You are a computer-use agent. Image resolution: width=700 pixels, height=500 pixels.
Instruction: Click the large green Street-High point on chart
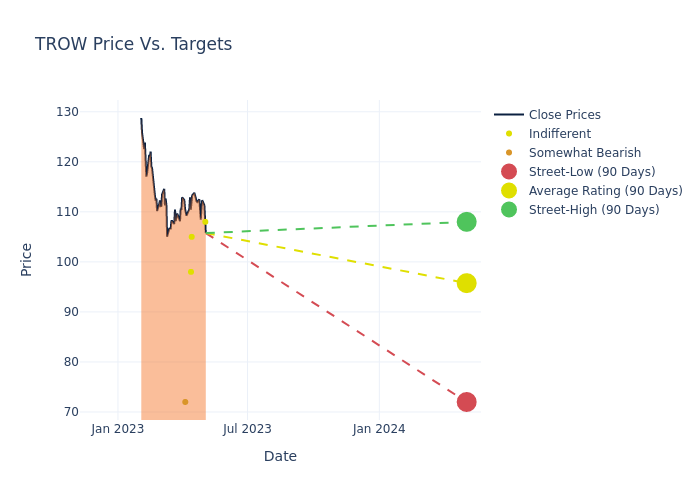pos(466,222)
